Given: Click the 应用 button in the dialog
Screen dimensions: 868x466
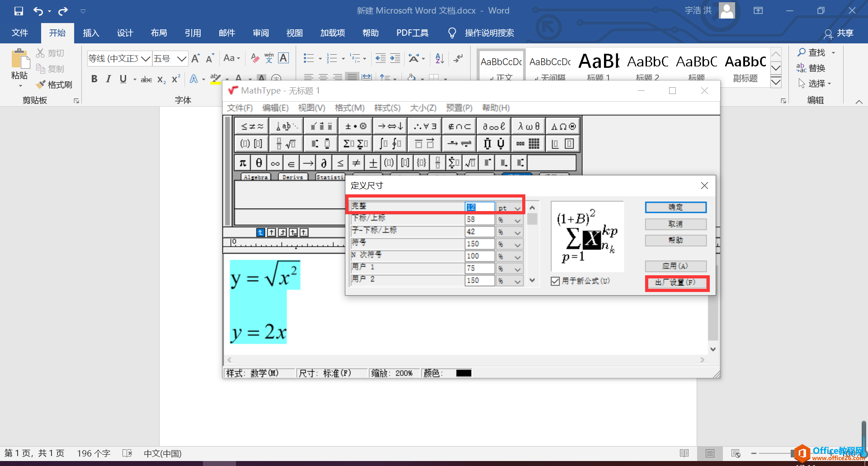Looking at the screenshot, I should pos(675,266).
